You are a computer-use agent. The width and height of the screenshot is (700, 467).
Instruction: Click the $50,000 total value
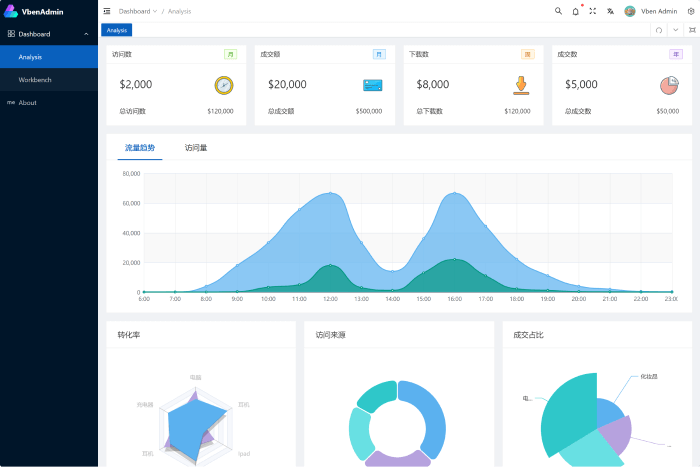[x=667, y=111]
